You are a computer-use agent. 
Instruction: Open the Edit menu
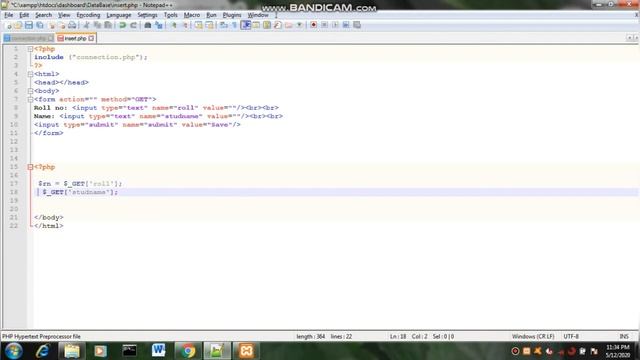[24, 15]
